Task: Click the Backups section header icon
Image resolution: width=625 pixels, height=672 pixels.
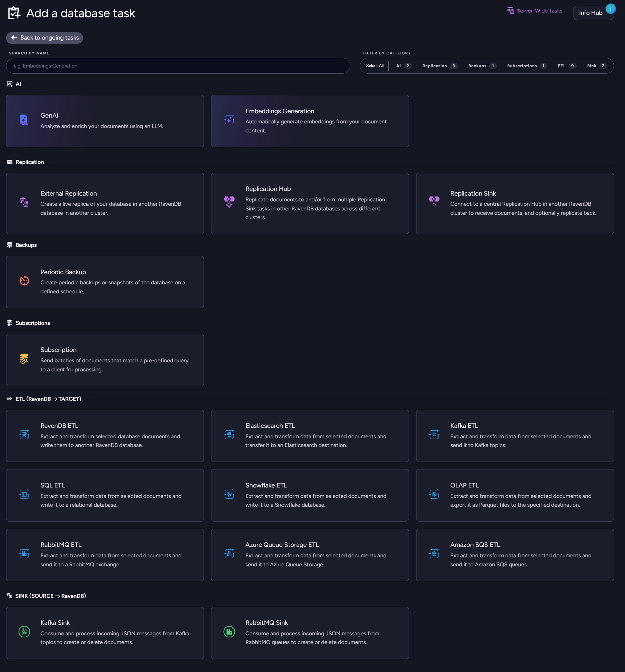Action: point(10,245)
